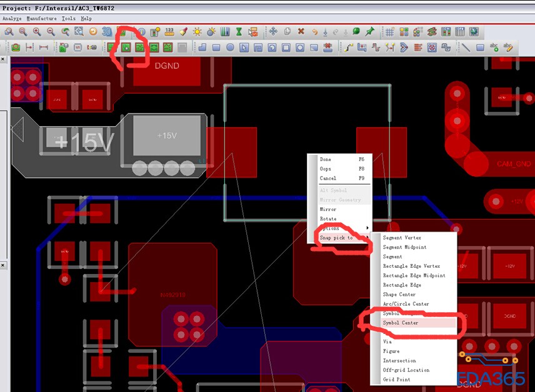
Task: Select the Add Line diagonal tool
Action: click(466, 47)
